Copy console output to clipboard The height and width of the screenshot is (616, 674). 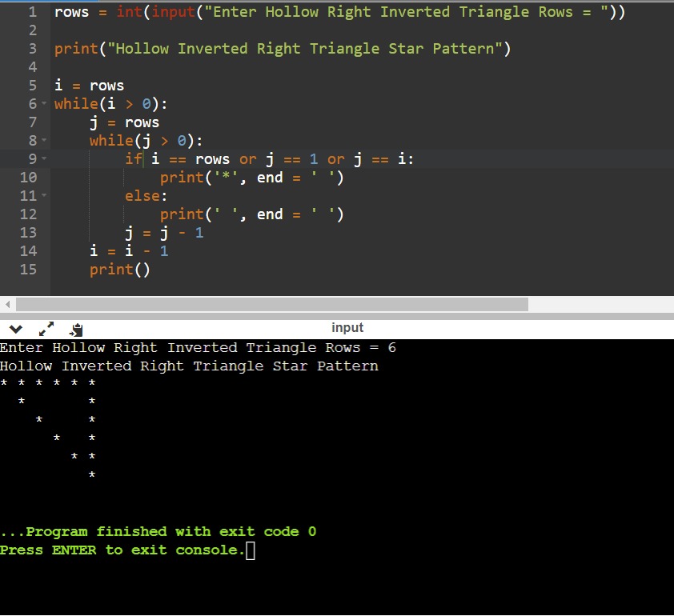tap(76, 328)
